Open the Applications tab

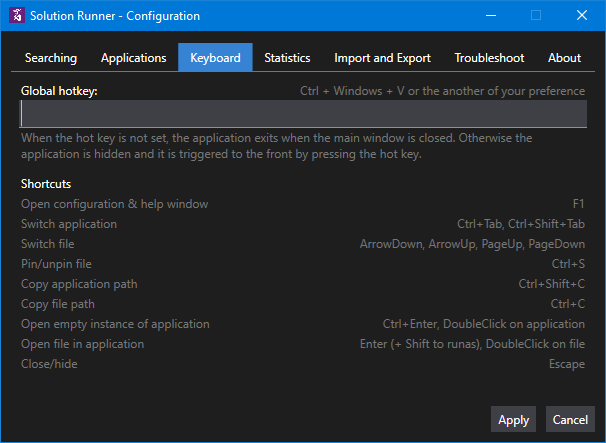coord(134,58)
